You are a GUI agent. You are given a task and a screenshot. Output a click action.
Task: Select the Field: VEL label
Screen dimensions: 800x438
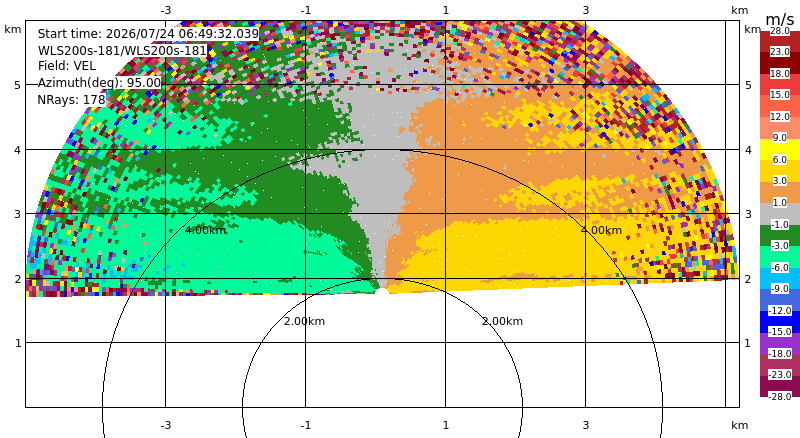pyautogui.click(x=67, y=66)
